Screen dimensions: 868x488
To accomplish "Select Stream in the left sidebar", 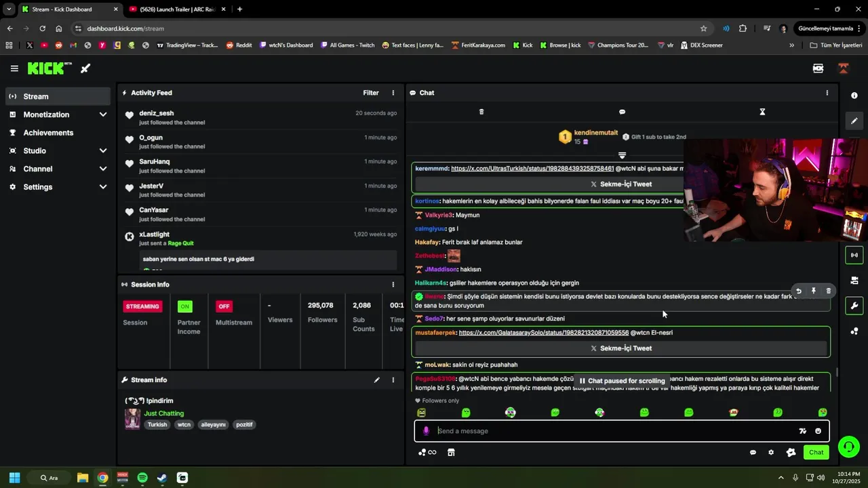I will coord(58,96).
